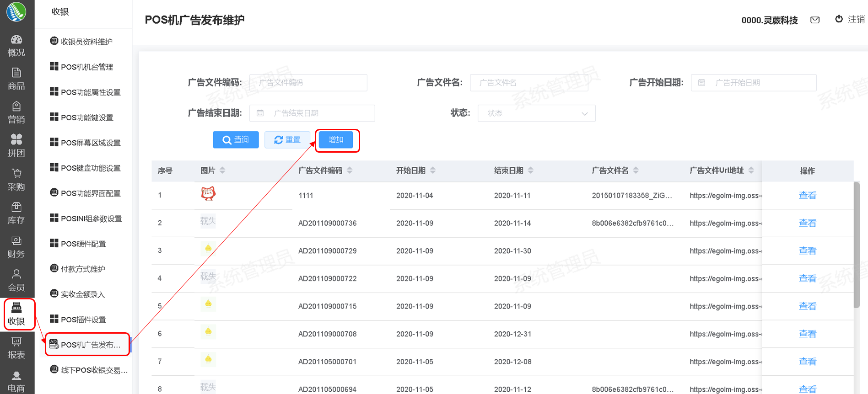The width and height of the screenshot is (868, 394).
Task: Open POS机机台管理 menu item
Action: pos(81,67)
